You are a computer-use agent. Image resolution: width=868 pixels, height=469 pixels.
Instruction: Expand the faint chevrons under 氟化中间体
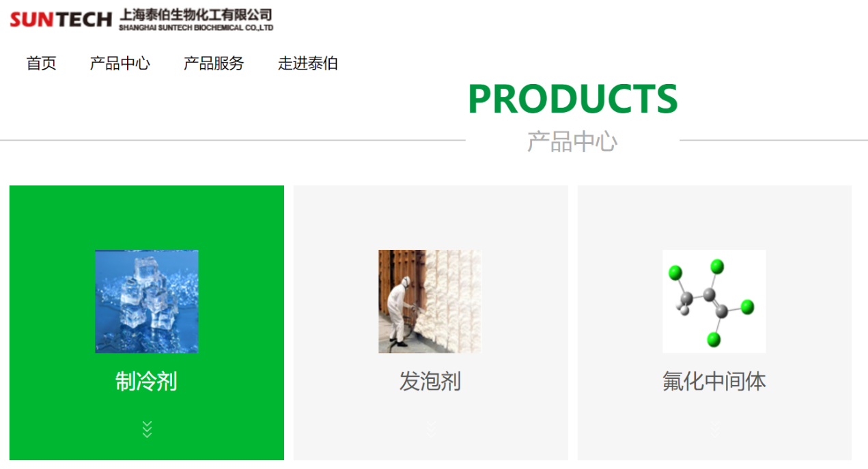coord(715,429)
